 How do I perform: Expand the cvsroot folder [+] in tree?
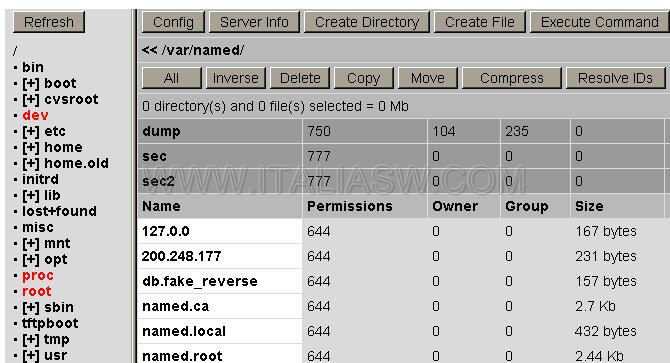(31, 100)
